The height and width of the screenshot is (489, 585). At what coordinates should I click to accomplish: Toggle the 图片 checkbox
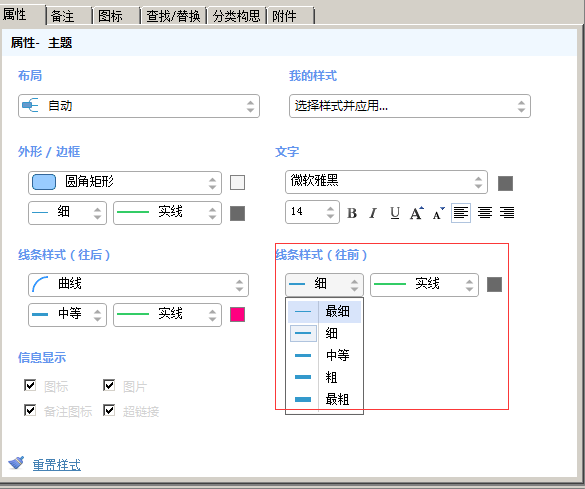[109, 385]
